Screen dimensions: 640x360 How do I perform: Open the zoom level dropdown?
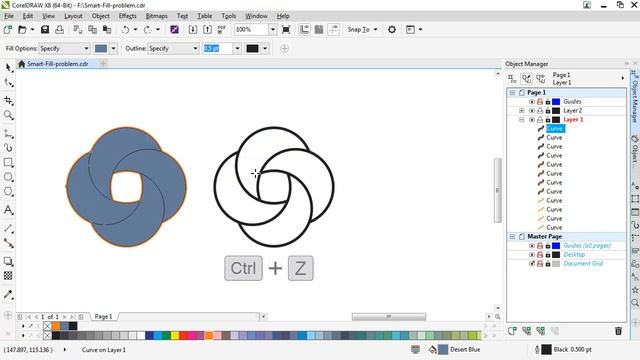[272, 29]
